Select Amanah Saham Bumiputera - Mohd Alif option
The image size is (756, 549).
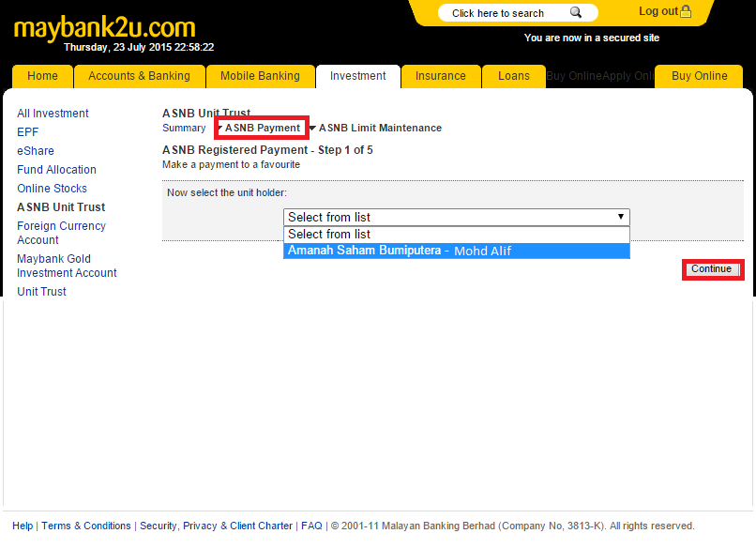[457, 251]
